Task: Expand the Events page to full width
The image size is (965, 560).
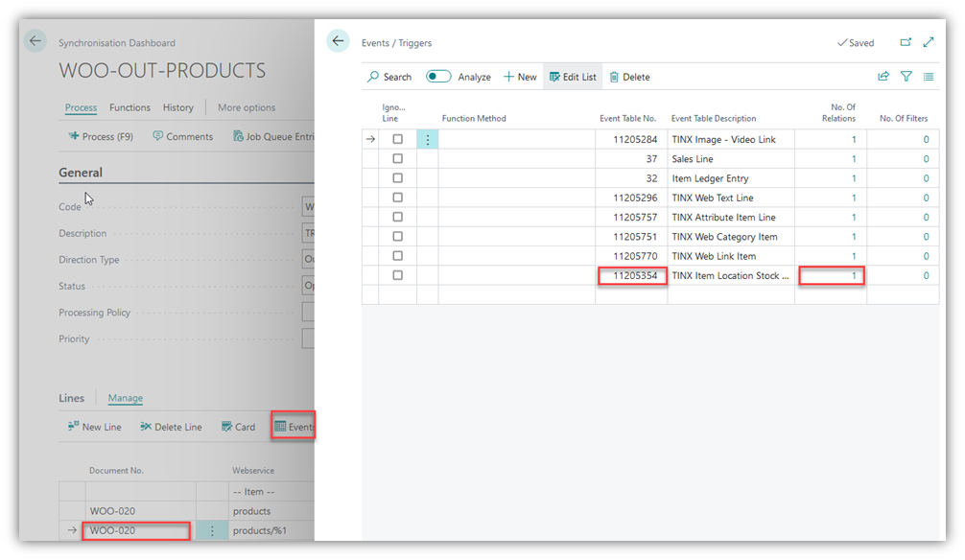Action: pyautogui.click(x=929, y=42)
